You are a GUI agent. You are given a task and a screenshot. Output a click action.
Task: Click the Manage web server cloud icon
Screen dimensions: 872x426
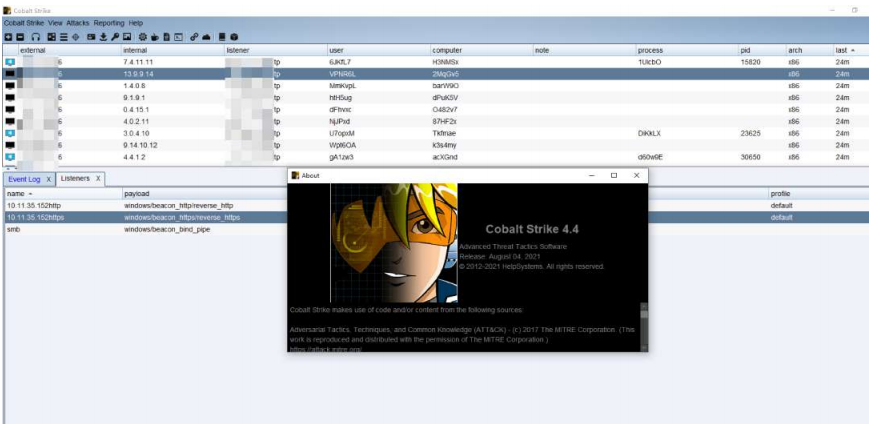(206, 37)
